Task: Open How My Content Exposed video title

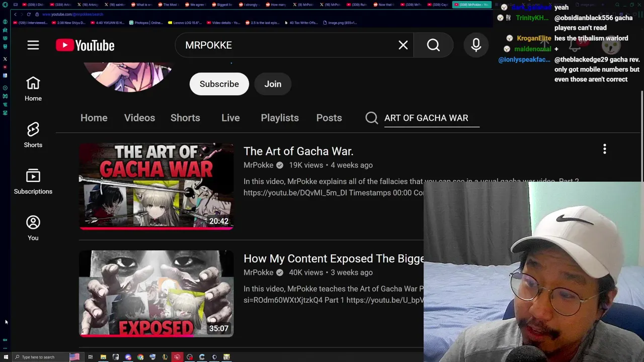Action: coord(334,258)
